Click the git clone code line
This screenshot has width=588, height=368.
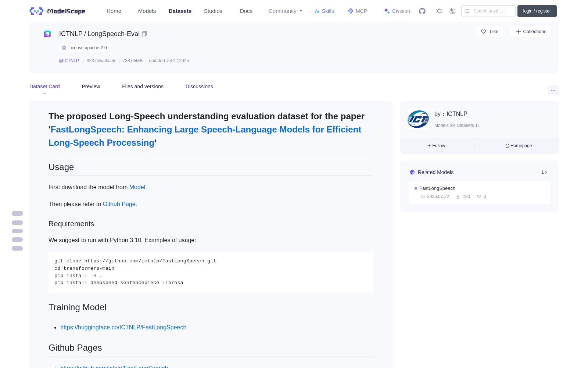click(135, 261)
